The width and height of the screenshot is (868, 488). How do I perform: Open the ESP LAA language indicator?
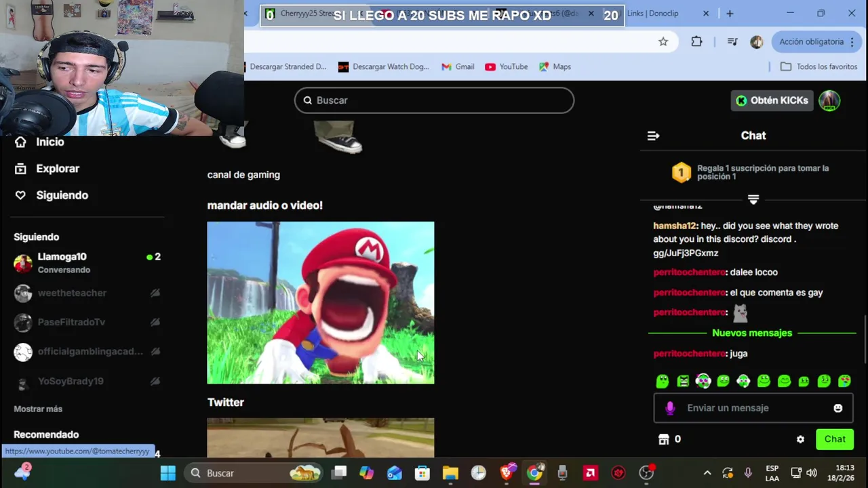coord(772,473)
